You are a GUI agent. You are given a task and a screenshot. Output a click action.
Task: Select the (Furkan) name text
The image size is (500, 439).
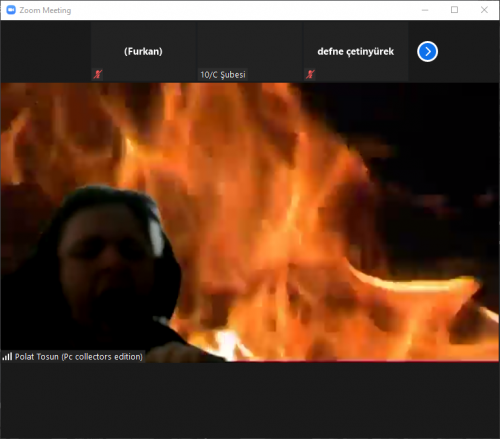pos(143,51)
